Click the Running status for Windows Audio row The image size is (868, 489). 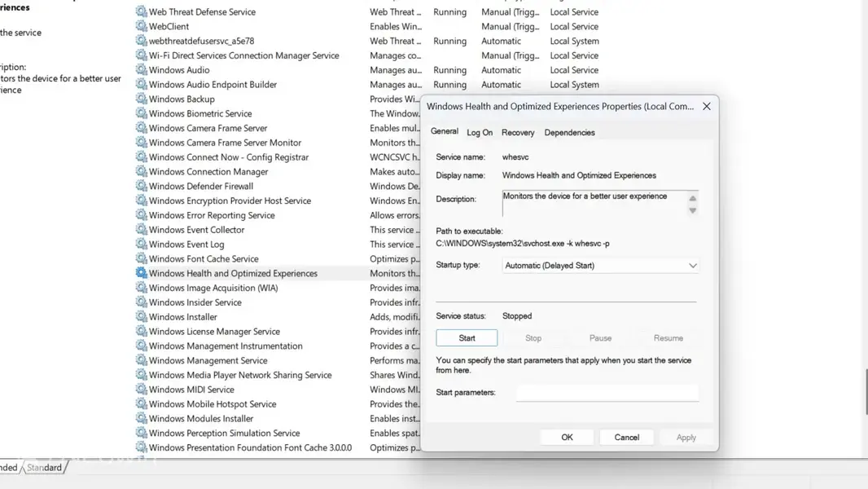[x=449, y=70]
